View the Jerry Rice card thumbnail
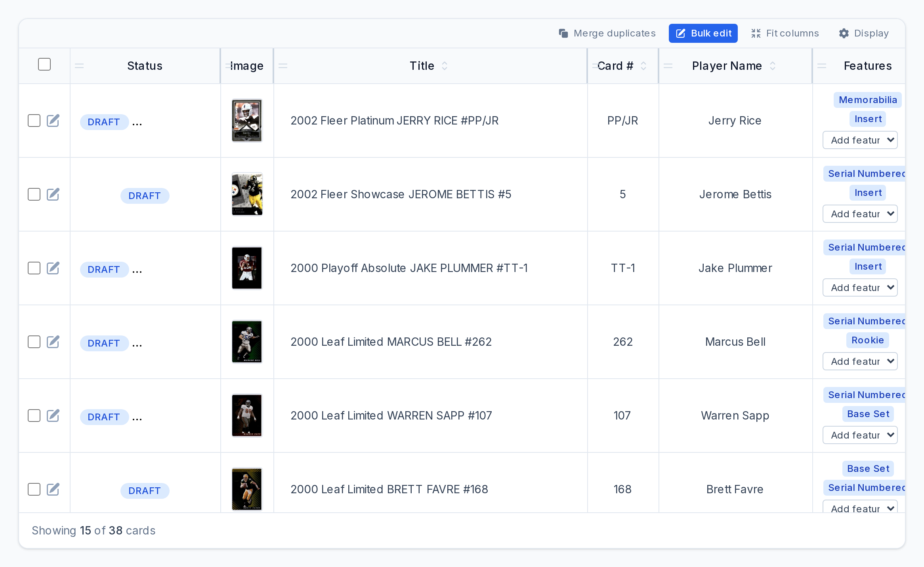 [247, 121]
